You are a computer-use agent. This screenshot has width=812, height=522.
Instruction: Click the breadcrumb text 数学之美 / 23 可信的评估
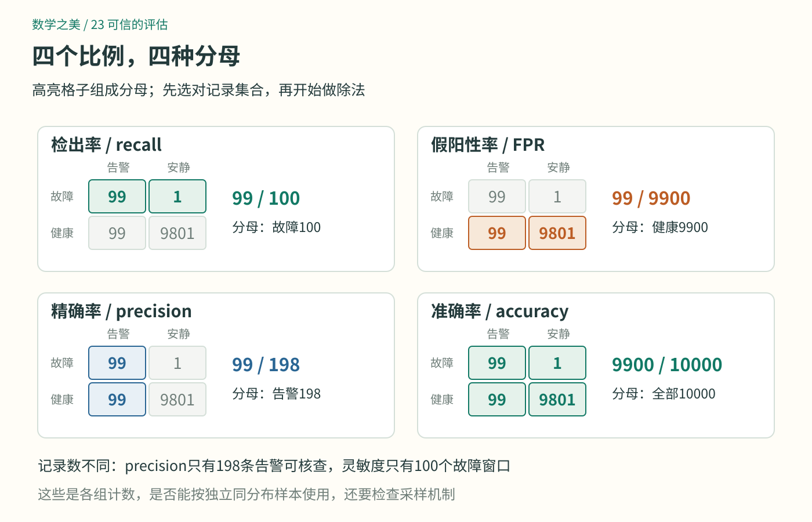[100, 24]
